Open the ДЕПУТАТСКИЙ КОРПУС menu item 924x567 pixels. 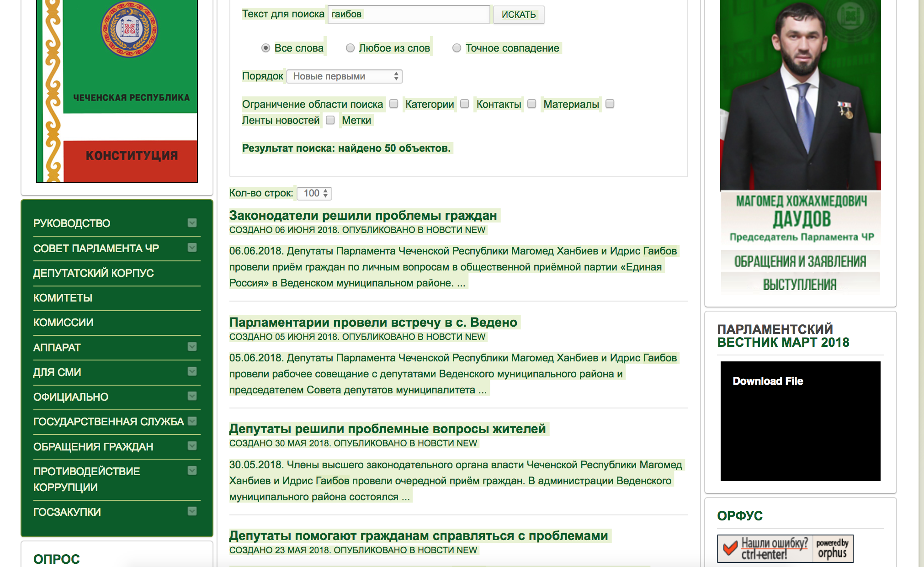[93, 273]
